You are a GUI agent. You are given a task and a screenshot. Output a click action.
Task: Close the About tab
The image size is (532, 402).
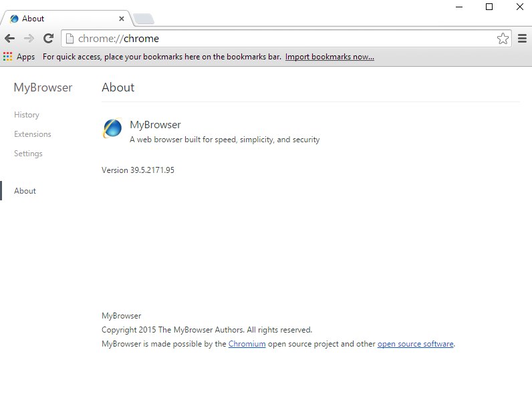(x=122, y=19)
